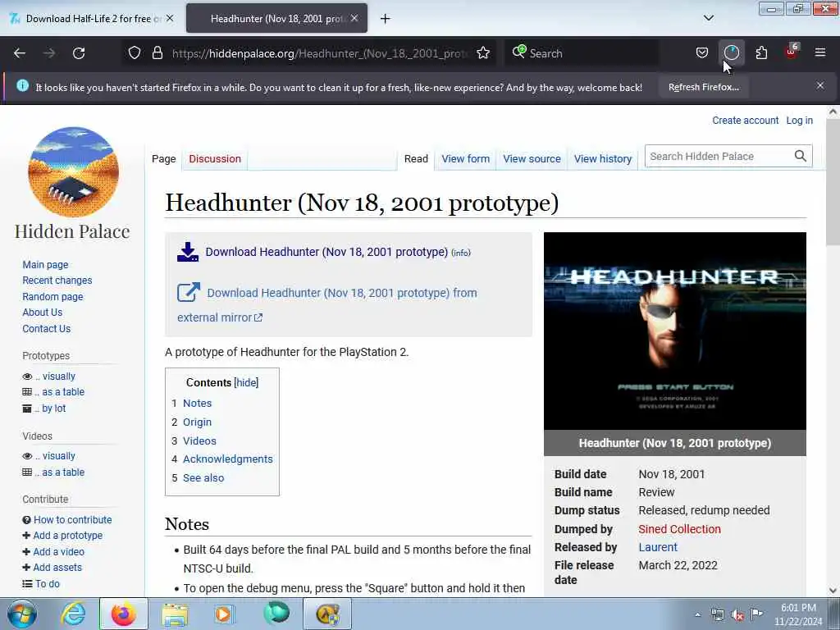Open the To do list link
The image size is (840, 630).
(x=47, y=583)
